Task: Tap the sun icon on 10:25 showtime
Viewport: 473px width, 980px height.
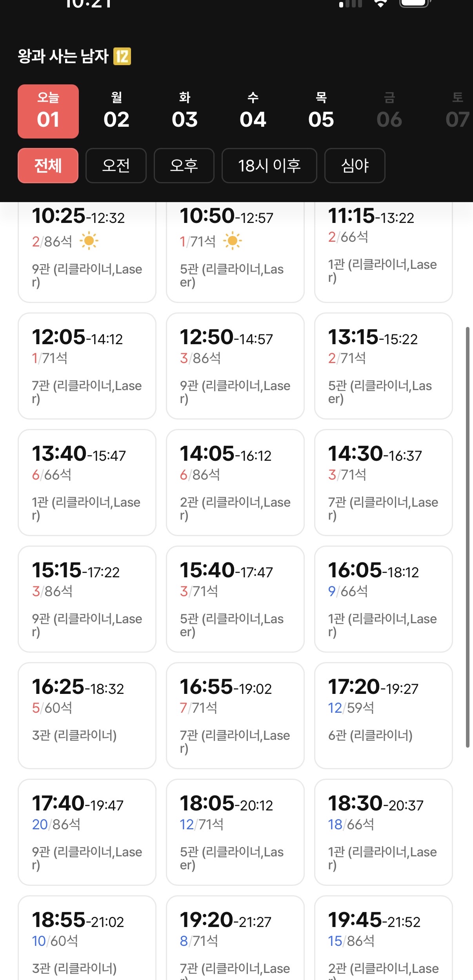Action: (89, 241)
